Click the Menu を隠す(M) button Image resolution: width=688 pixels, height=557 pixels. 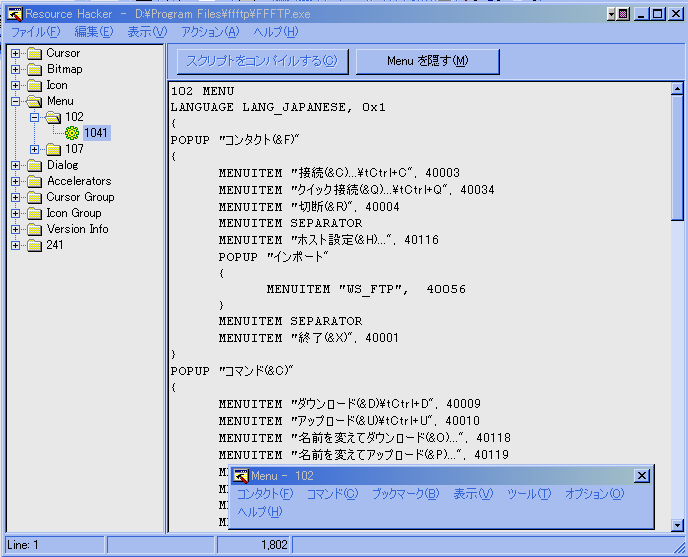427,61
